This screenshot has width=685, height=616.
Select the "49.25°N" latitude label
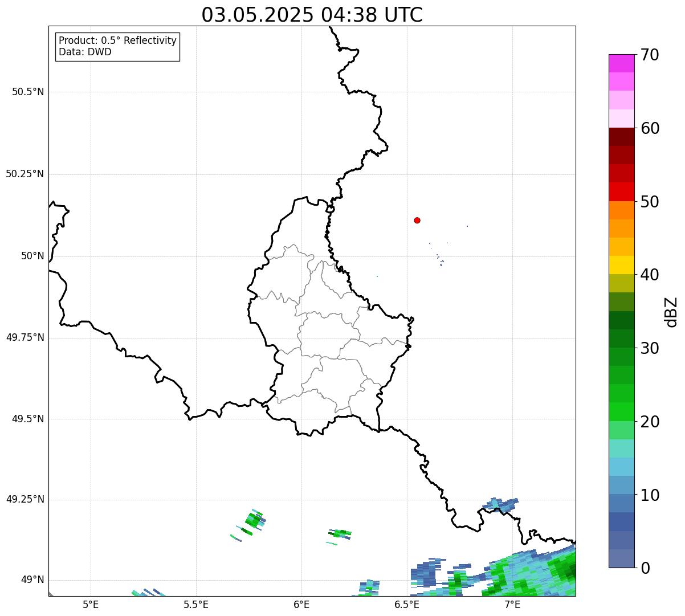click(x=25, y=499)
